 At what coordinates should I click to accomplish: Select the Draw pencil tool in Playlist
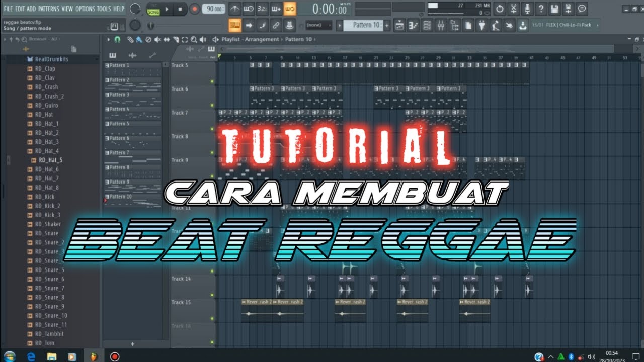[130, 39]
